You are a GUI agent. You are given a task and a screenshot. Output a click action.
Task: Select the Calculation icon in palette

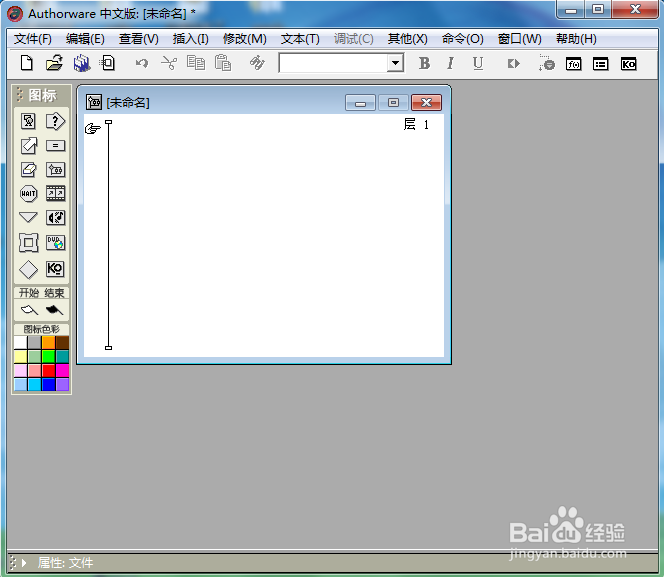(x=55, y=146)
